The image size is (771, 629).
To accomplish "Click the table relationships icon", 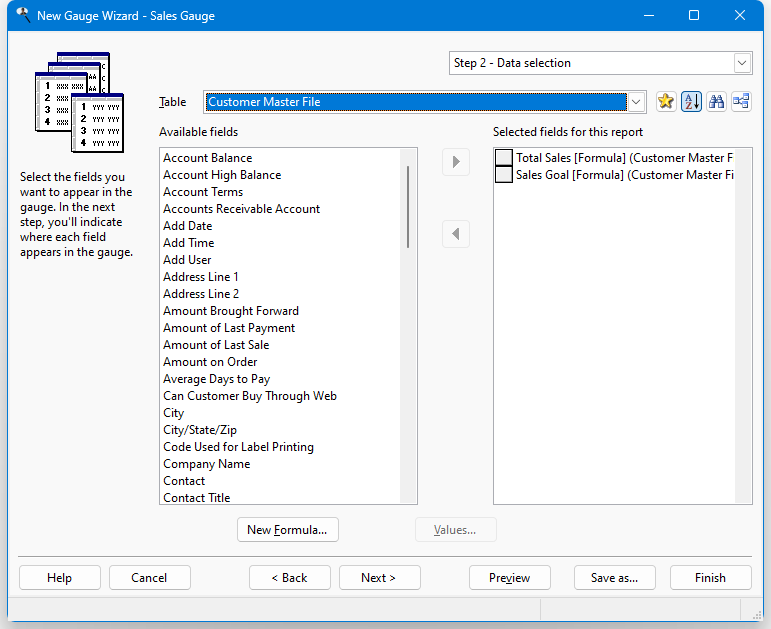I will tap(741, 102).
